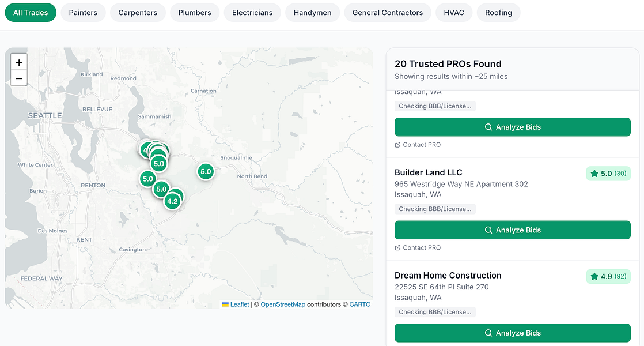Image resolution: width=644 pixels, height=346 pixels.
Task: Select the 4.2 rated map marker
Action: coord(172,201)
